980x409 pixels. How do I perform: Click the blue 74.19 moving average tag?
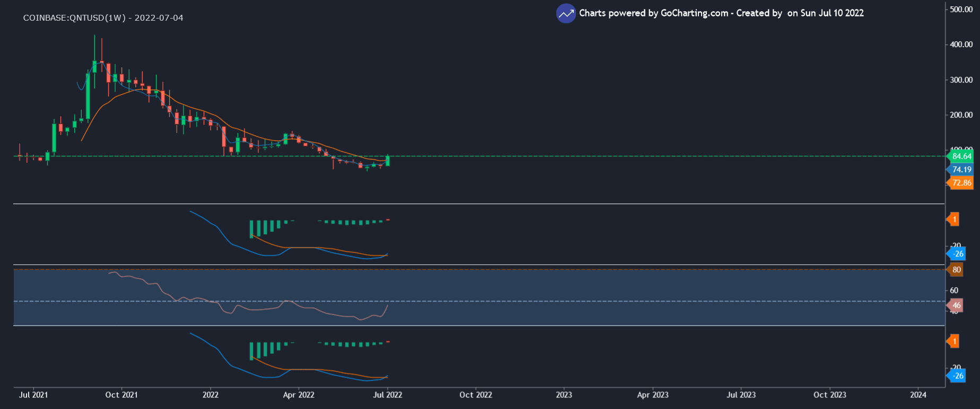pyautogui.click(x=961, y=170)
